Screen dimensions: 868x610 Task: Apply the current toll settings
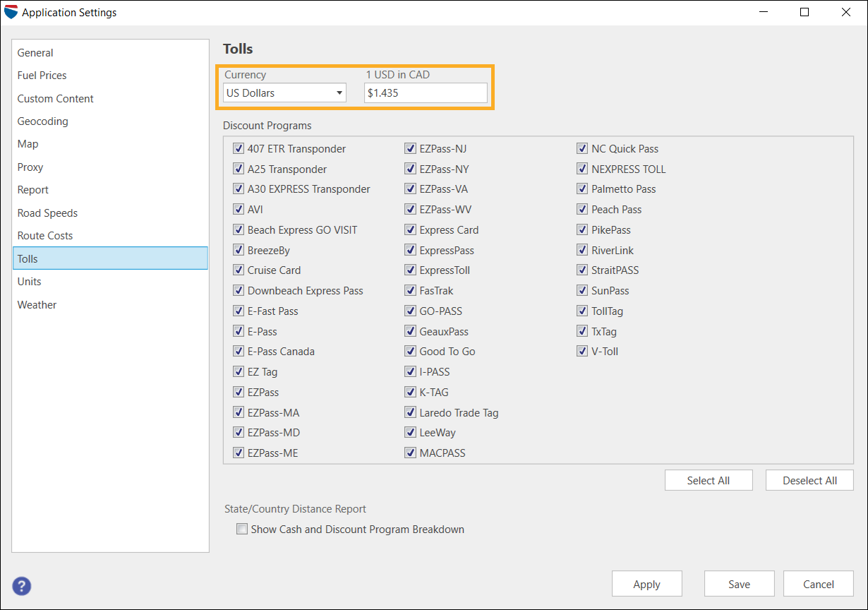click(x=646, y=584)
